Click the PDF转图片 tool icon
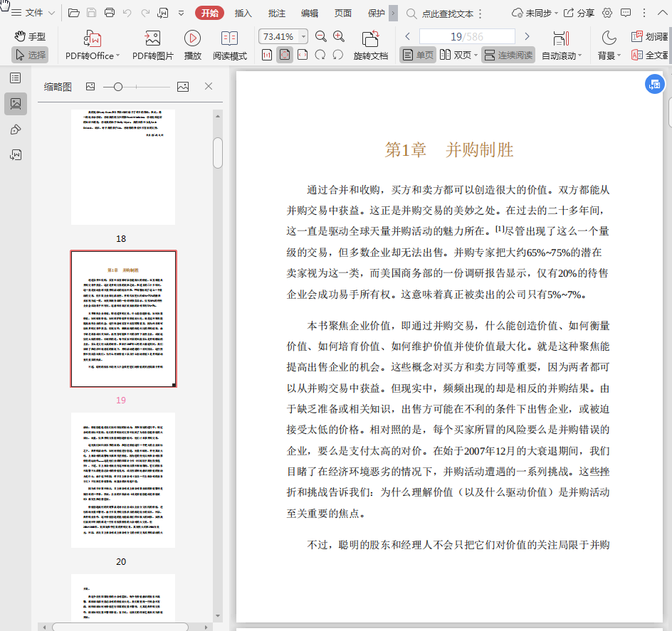 point(152,38)
